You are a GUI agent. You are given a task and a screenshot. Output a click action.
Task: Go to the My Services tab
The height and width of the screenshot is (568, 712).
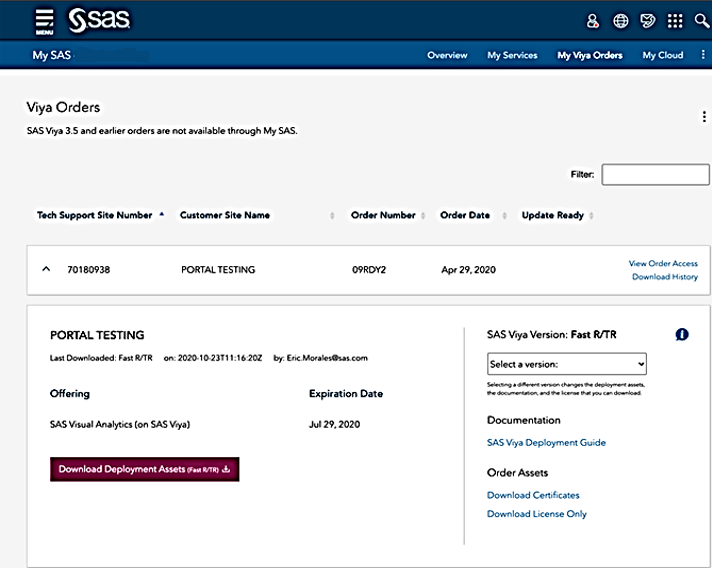pos(512,55)
